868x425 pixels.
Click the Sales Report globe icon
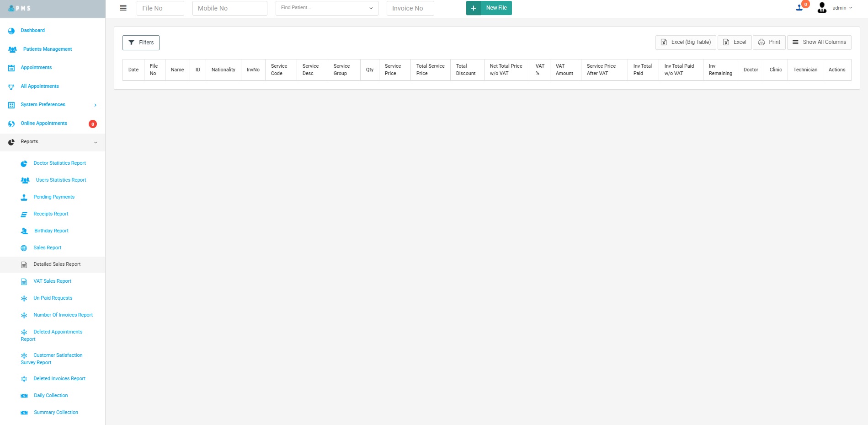click(x=24, y=248)
